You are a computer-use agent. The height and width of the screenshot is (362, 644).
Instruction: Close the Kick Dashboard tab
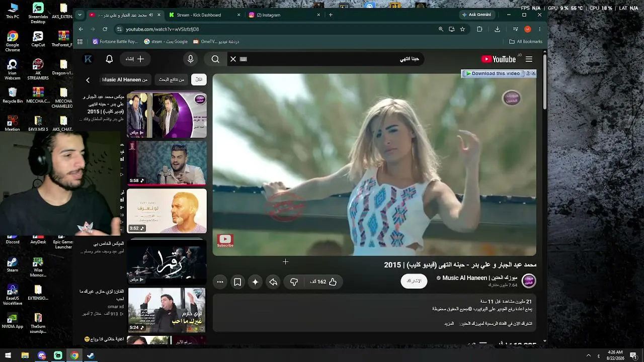[x=238, y=15]
